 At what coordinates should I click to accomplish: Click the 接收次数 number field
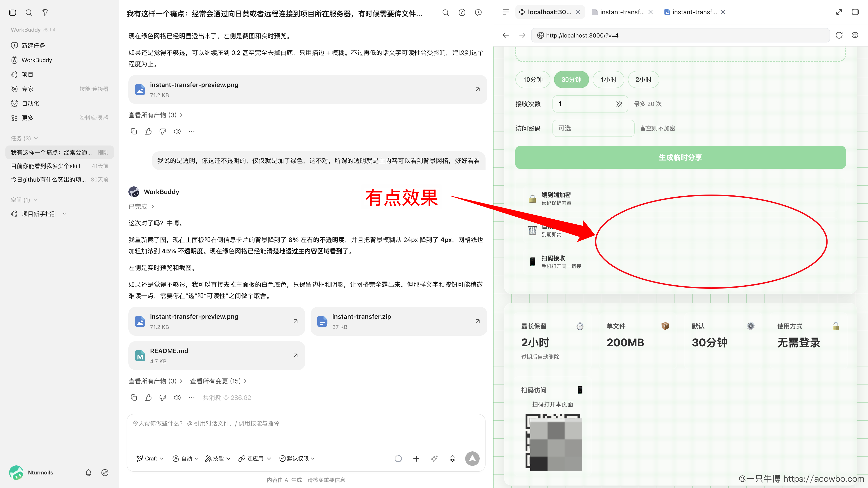[590, 104]
